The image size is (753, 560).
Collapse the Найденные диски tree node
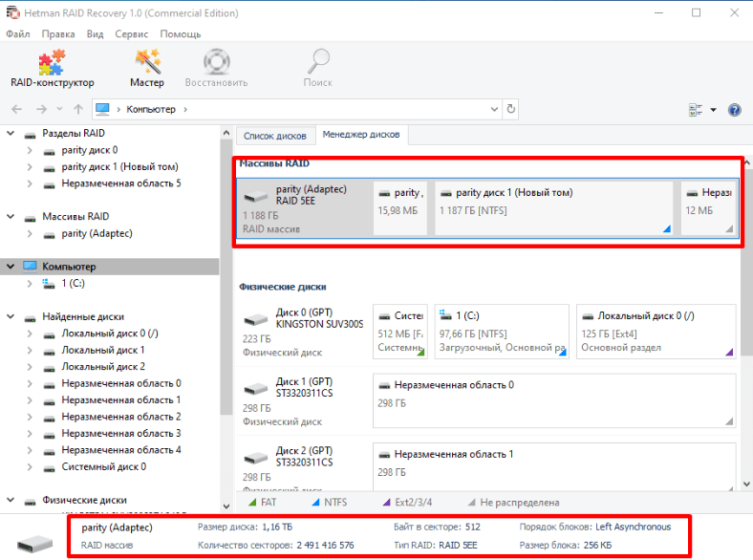tap(11, 317)
